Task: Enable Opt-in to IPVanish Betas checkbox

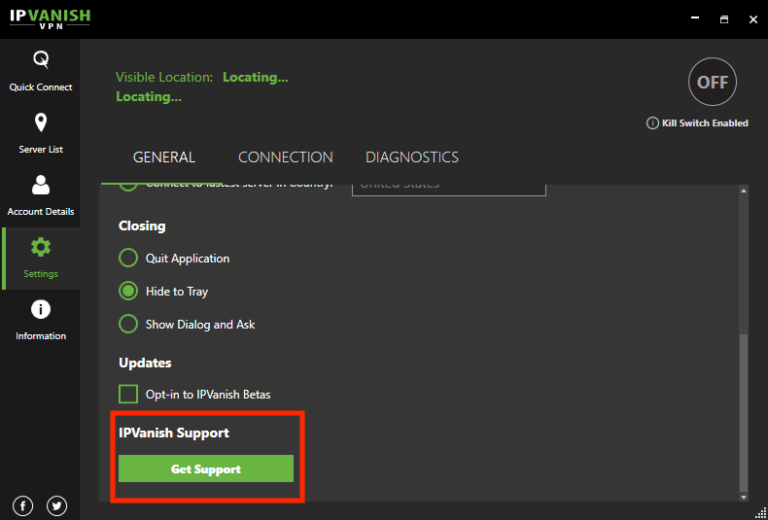Action: click(128, 394)
